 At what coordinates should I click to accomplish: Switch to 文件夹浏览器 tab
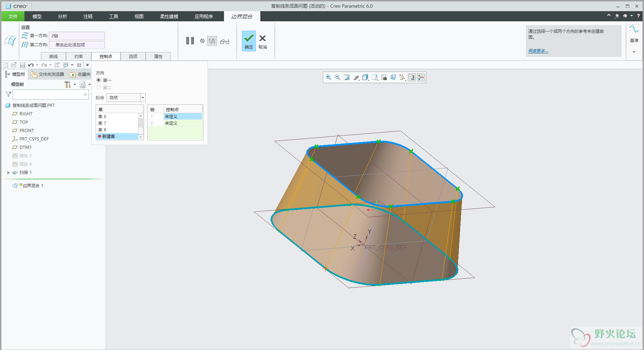coord(48,74)
